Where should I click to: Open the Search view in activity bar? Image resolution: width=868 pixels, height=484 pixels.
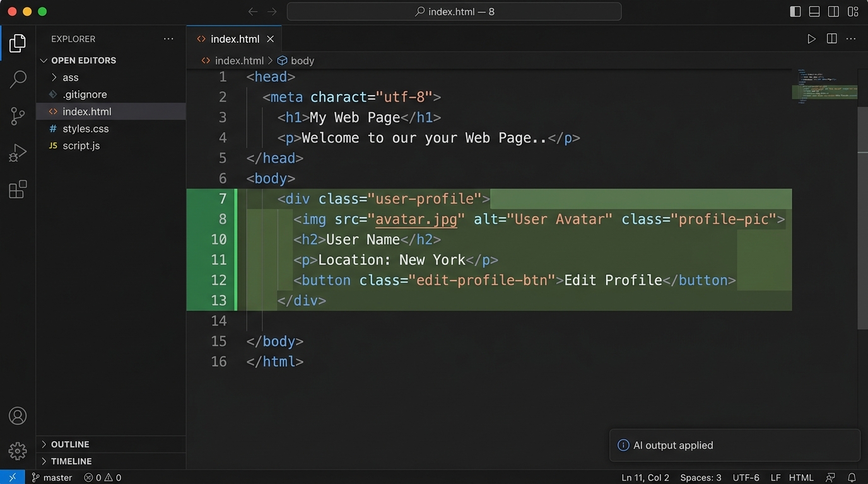pos(18,79)
